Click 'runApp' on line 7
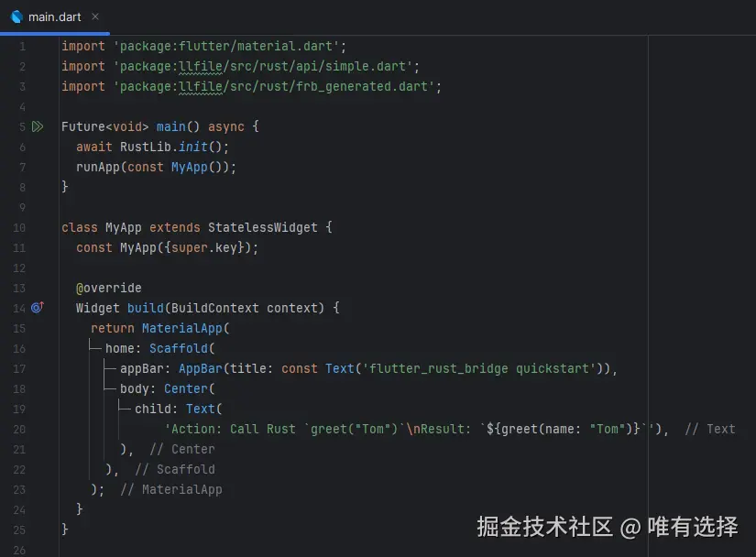 pos(98,168)
